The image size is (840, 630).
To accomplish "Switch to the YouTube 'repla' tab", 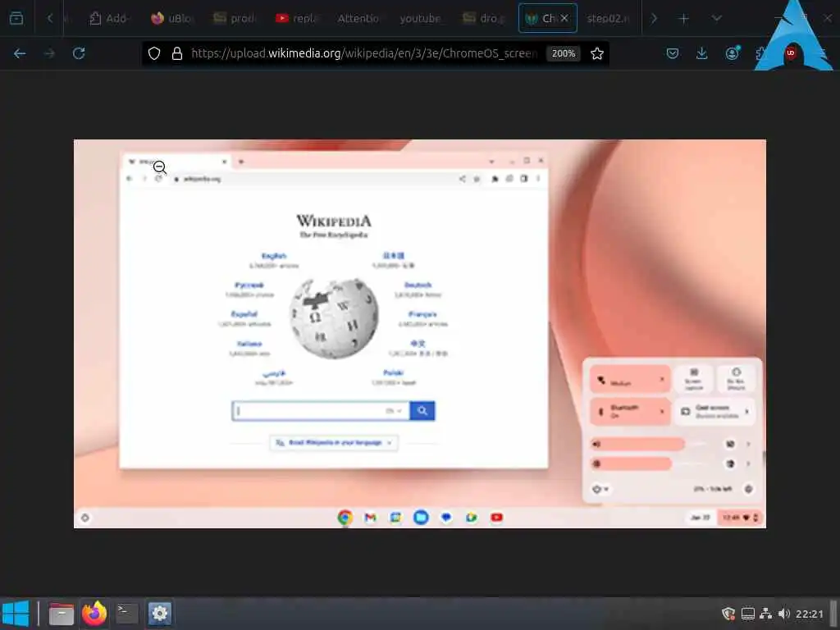I will (x=297, y=18).
